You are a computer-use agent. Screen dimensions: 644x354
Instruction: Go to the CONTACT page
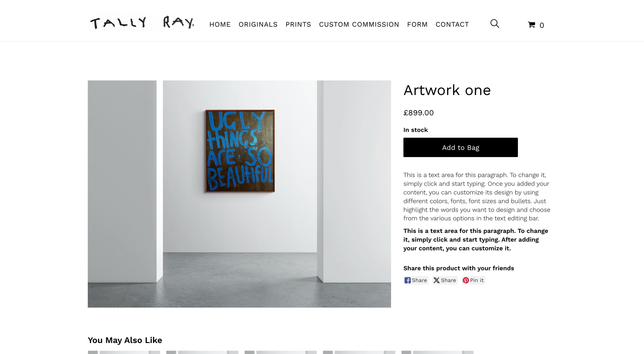(452, 24)
